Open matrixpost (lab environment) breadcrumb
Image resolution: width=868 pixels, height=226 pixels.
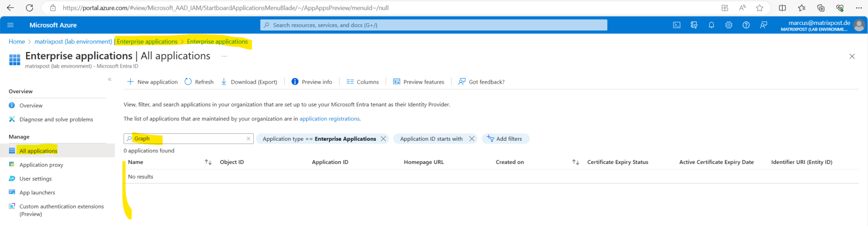(x=73, y=42)
